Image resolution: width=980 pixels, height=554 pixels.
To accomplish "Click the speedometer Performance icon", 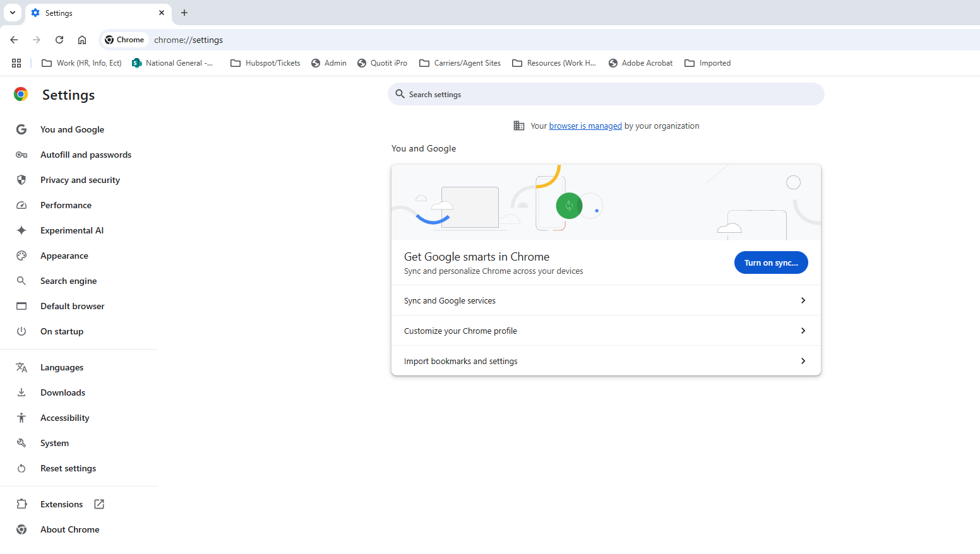I will (x=21, y=205).
